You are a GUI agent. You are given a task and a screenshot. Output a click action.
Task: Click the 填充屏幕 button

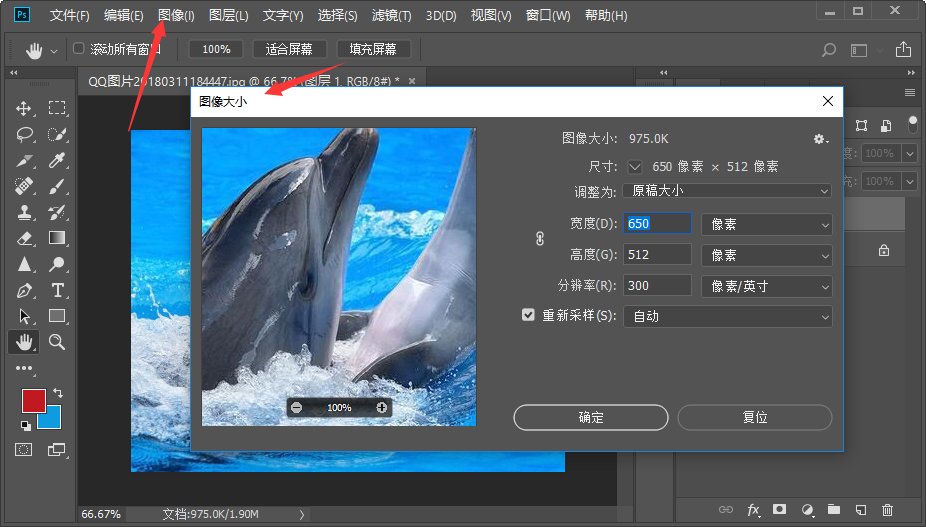pyautogui.click(x=373, y=49)
